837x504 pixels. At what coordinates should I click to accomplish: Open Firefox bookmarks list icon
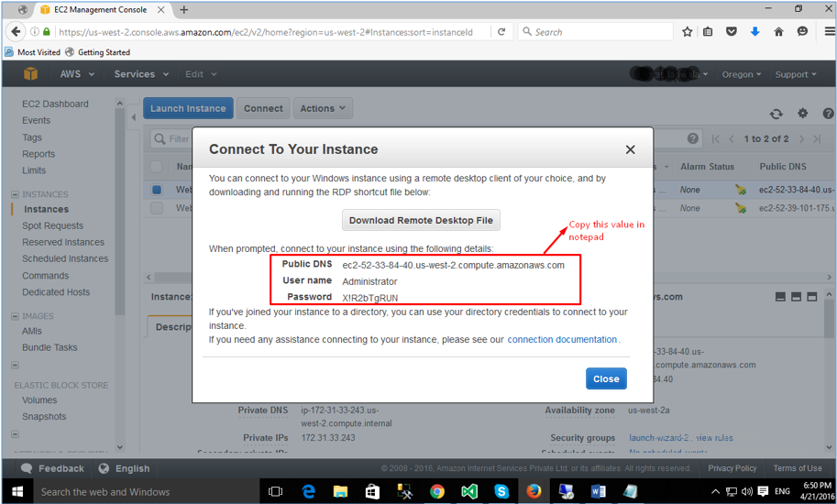coord(708,32)
